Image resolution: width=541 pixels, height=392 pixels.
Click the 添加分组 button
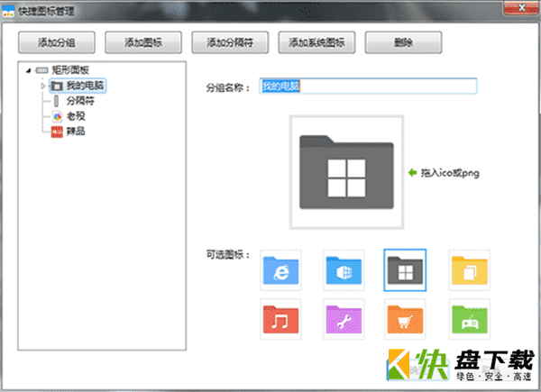57,42
